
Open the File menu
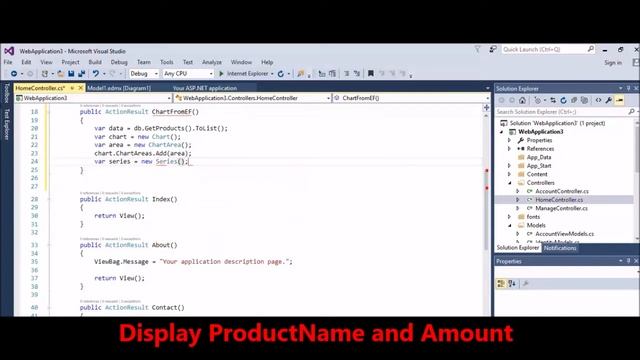pyautogui.click(x=8, y=62)
